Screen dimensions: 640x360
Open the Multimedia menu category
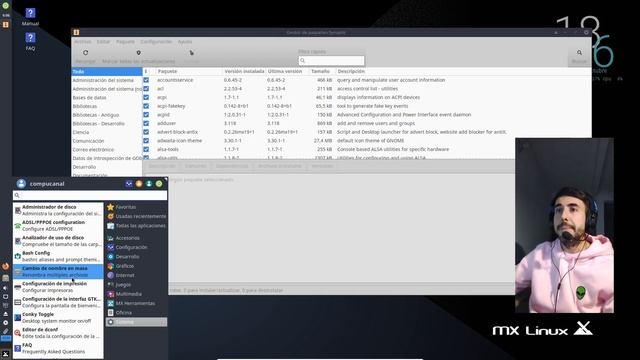[x=136, y=294]
